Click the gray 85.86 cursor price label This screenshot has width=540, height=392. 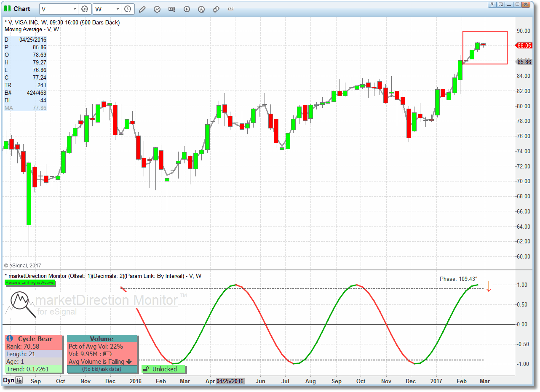point(524,62)
